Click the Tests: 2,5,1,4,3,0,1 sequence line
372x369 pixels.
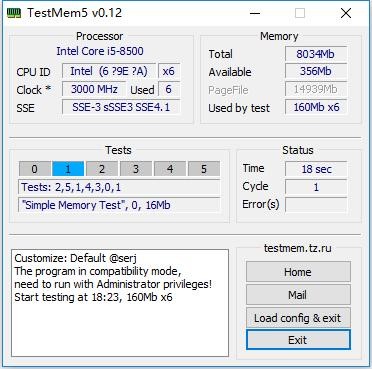119,187
